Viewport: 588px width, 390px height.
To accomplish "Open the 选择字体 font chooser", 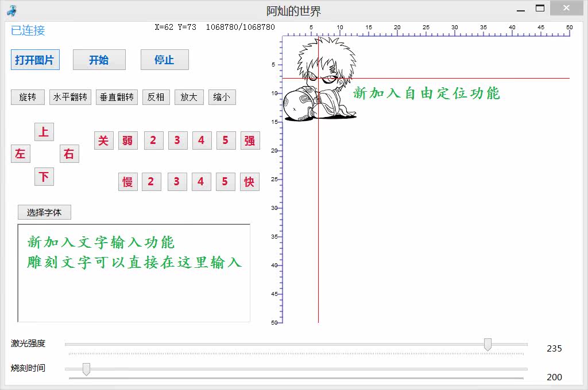I will click(44, 212).
